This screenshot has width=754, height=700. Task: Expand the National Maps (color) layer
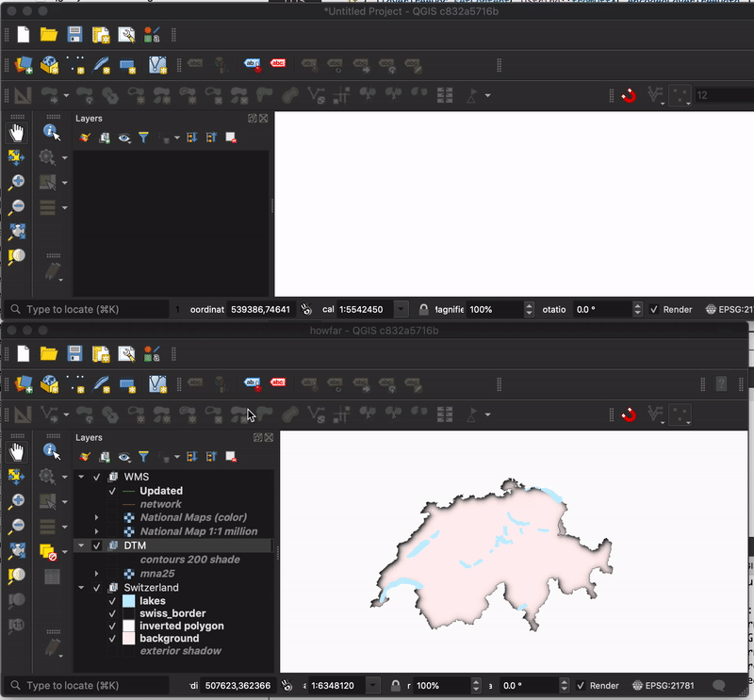pos(96,517)
